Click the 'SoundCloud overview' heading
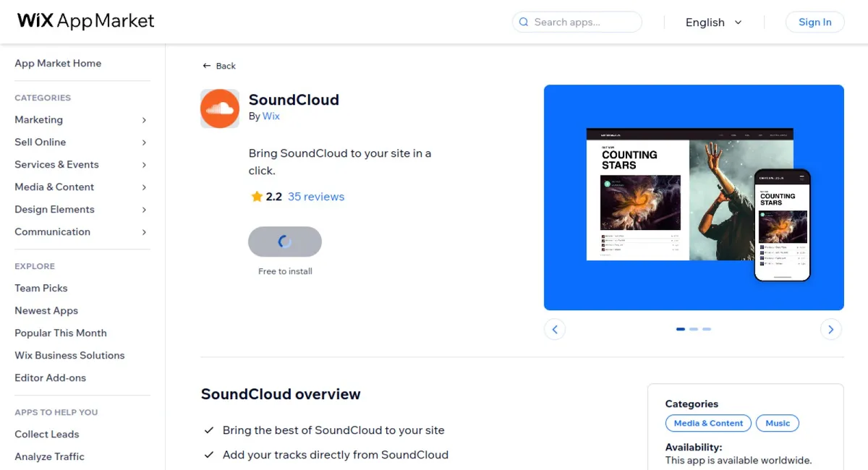Viewport: 868px width, 470px height. pos(281,395)
